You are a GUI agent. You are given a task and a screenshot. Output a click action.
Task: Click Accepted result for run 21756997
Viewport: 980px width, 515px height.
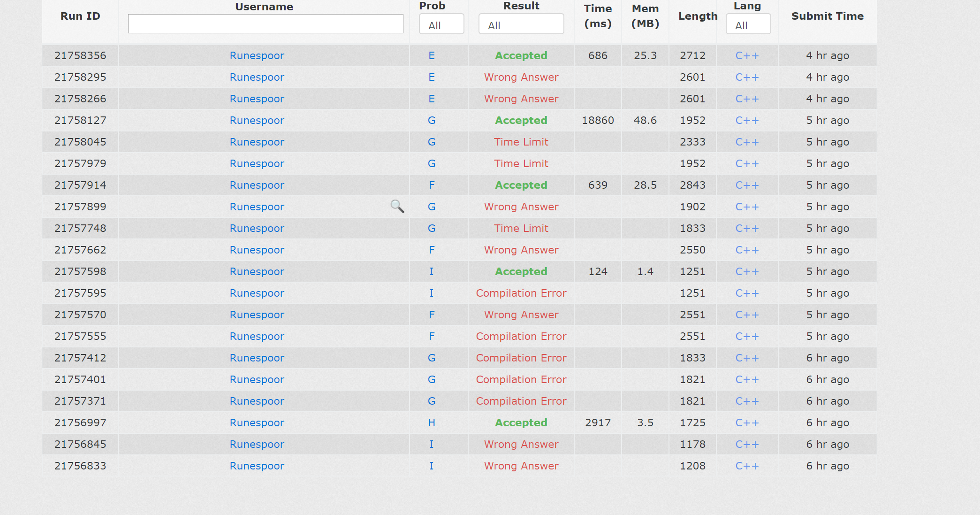[x=521, y=423]
